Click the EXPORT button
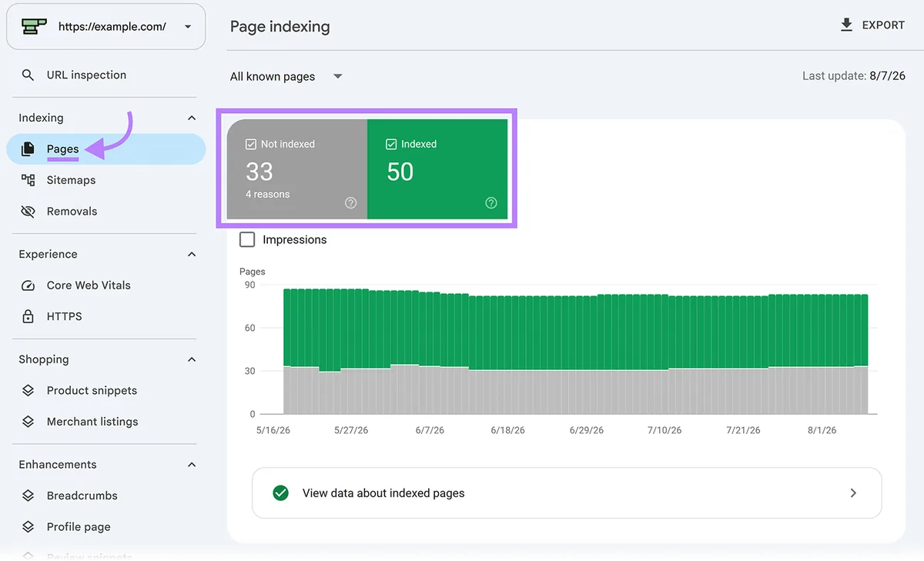 pyautogui.click(x=872, y=25)
